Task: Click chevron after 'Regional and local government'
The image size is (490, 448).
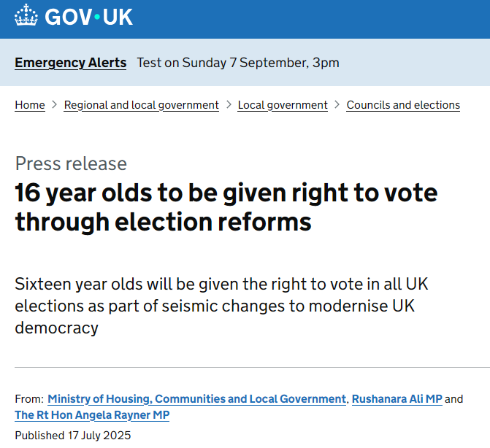Action: (x=229, y=105)
